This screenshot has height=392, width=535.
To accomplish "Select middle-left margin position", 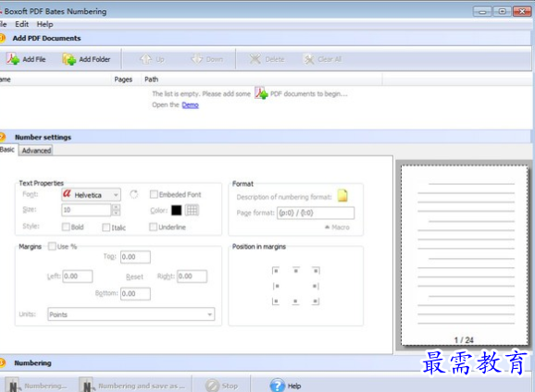I will pyautogui.click(x=276, y=286).
